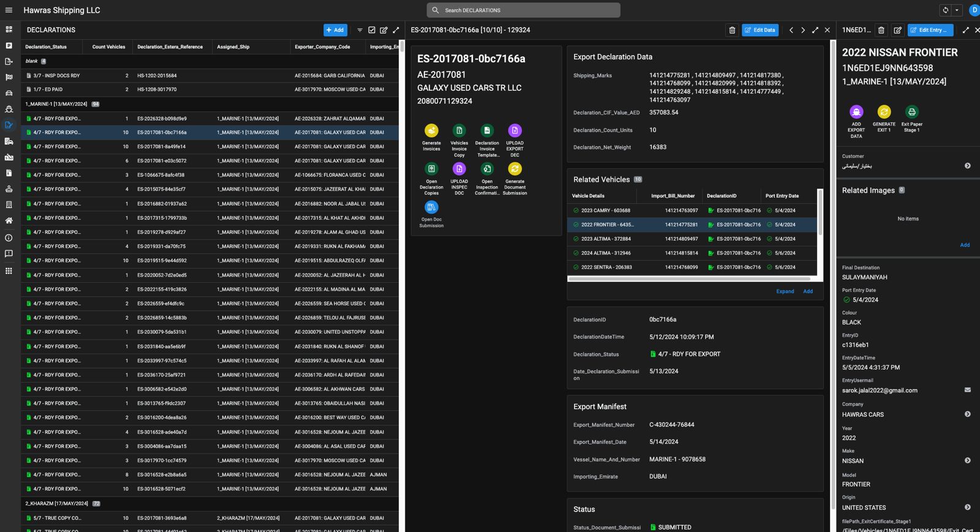Expand the DECLARATIONS list to fullscreen
The width and height of the screenshot is (980, 532).
(396, 30)
